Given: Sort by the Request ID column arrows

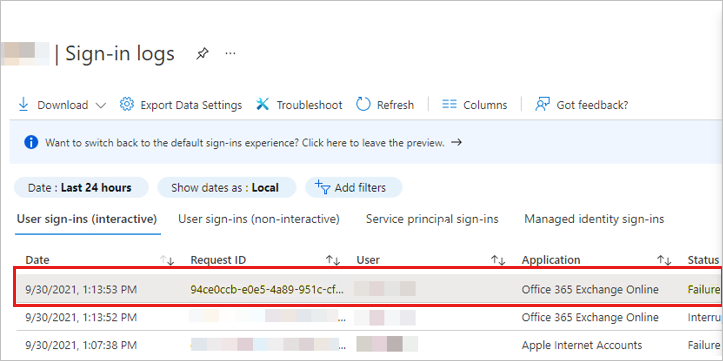Looking at the screenshot, I should coord(333,260).
